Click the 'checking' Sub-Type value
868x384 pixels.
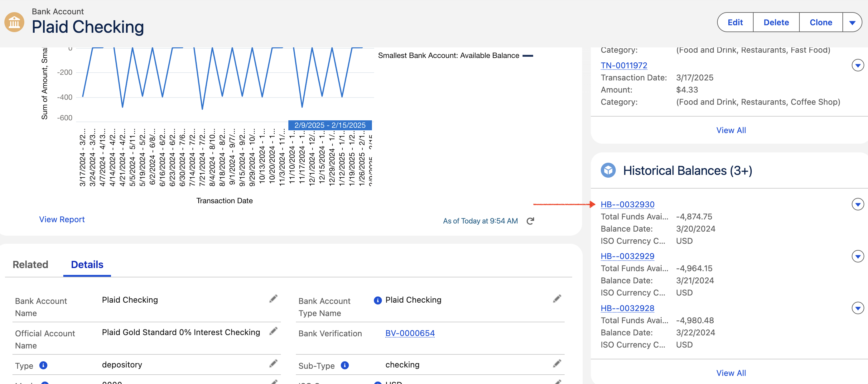tap(402, 364)
